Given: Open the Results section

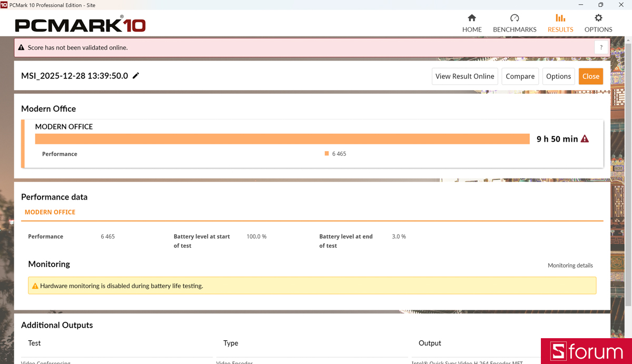Looking at the screenshot, I should coord(560,23).
